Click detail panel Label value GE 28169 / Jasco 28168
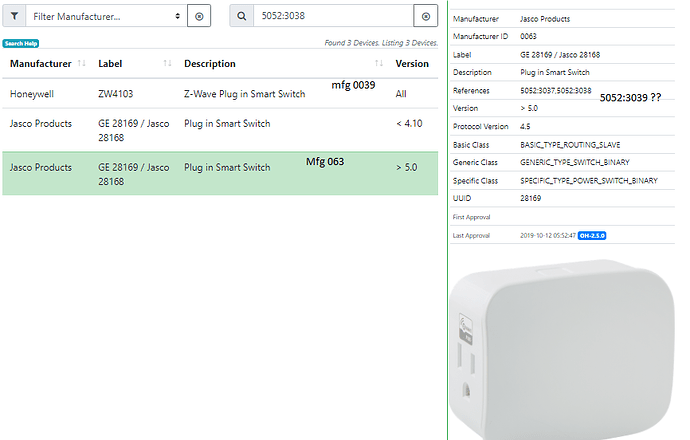The width and height of the screenshot is (690, 440). pos(560,55)
